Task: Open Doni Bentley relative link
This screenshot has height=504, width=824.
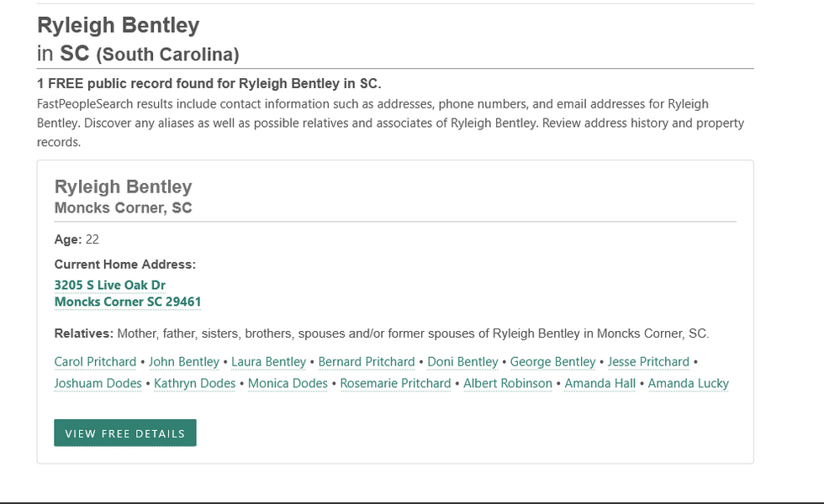Action: [x=462, y=362]
